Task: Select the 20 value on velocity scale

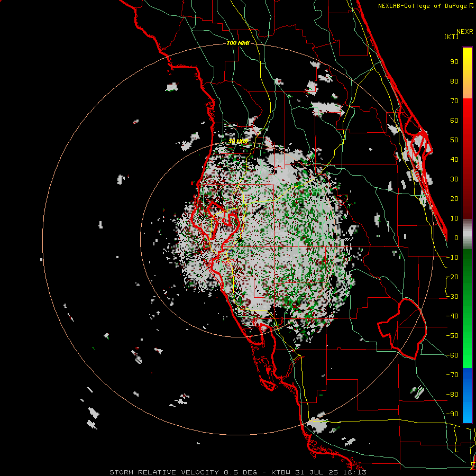Action: pos(454,199)
